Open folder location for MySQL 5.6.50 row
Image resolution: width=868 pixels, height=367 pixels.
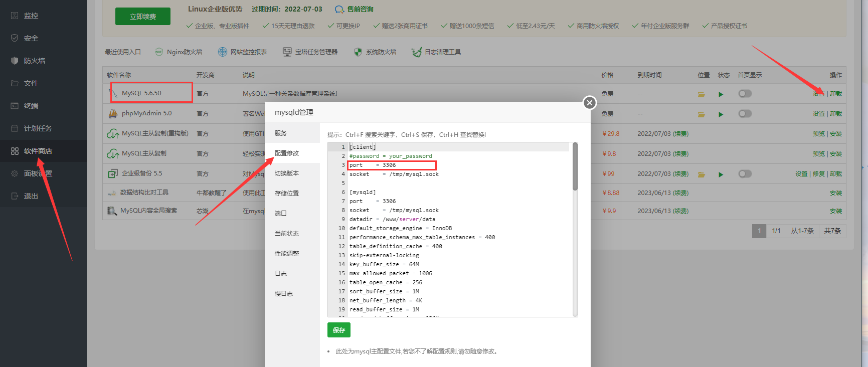pos(702,94)
